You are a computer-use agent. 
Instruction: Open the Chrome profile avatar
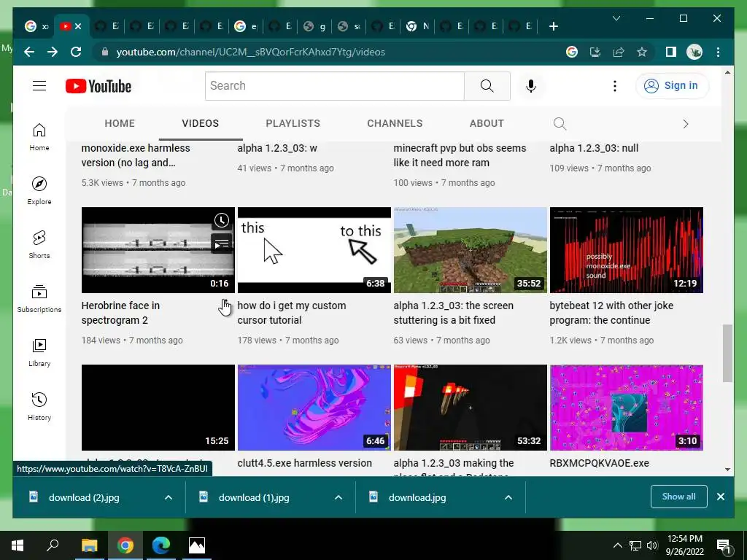[694, 52]
